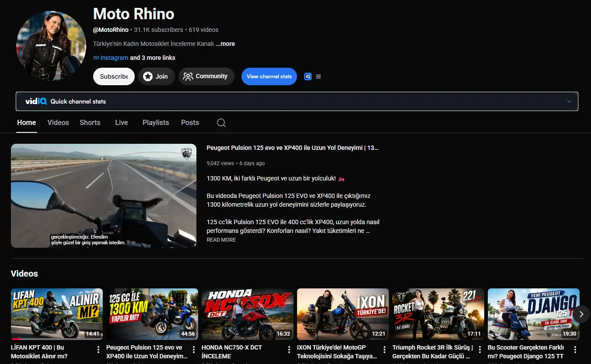Open Yeni Peugeot Django thumbnail
This screenshot has width=591, height=364.
(534, 314)
